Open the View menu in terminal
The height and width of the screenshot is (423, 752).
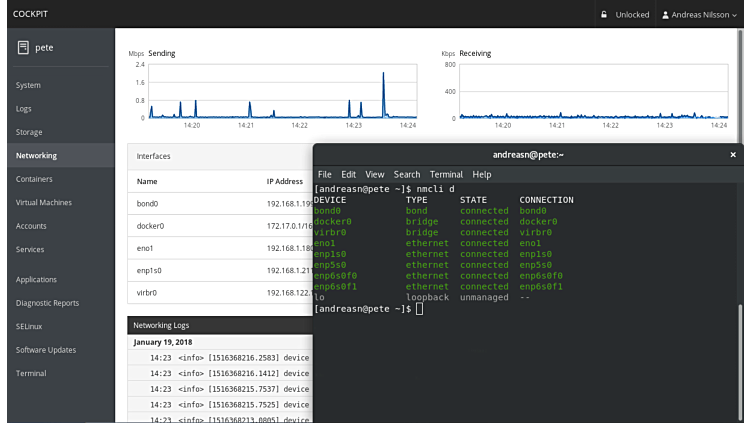pyautogui.click(x=375, y=174)
